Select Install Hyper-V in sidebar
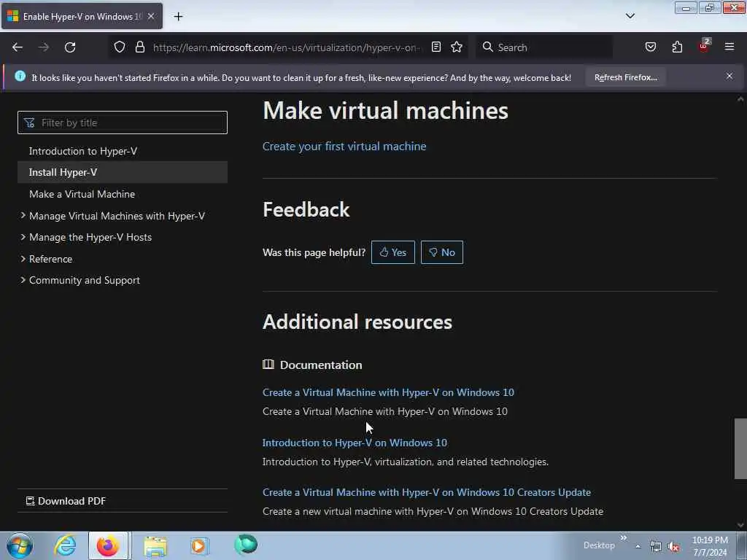Screen dimensions: 747x560 tap(123, 172)
